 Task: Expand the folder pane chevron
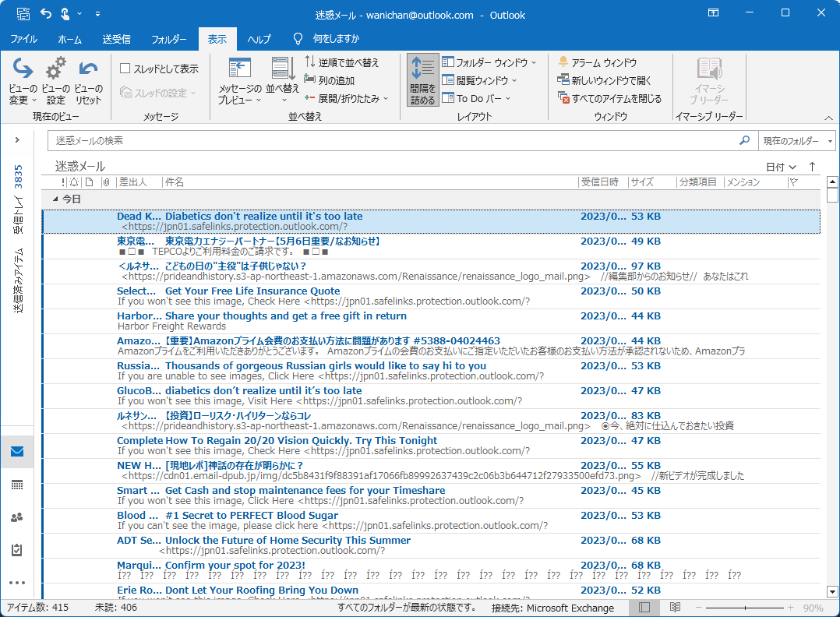[17, 139]
